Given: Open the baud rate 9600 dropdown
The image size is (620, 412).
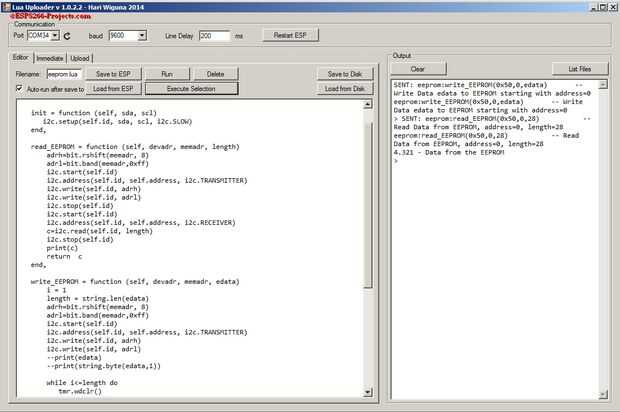Looking at the screenshot, I should point(142,36).
